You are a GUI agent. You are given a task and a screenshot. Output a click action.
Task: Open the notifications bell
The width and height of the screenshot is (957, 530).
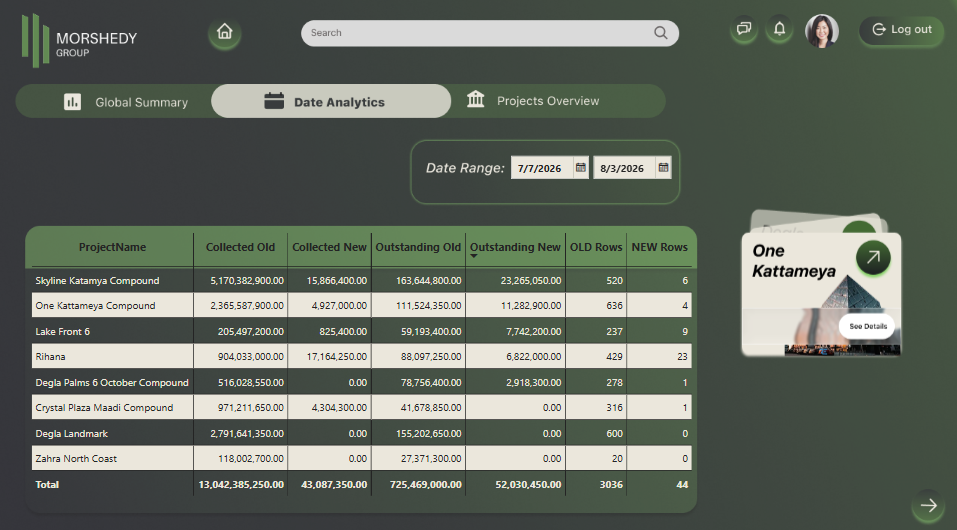tap(779, 29)
